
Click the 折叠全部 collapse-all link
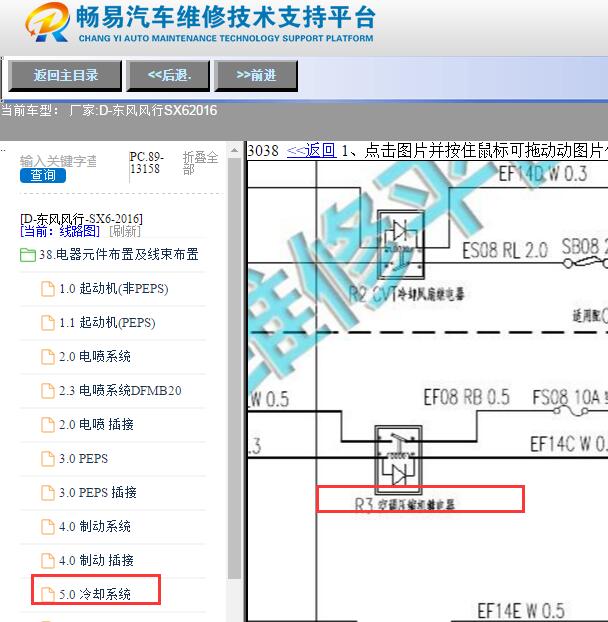(200, 163)
